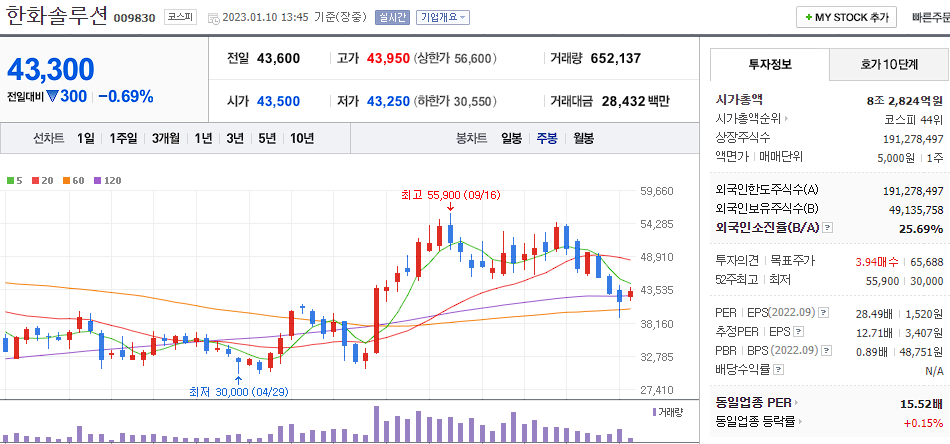Click the 빠른주문 link

[x=931, y=18]
